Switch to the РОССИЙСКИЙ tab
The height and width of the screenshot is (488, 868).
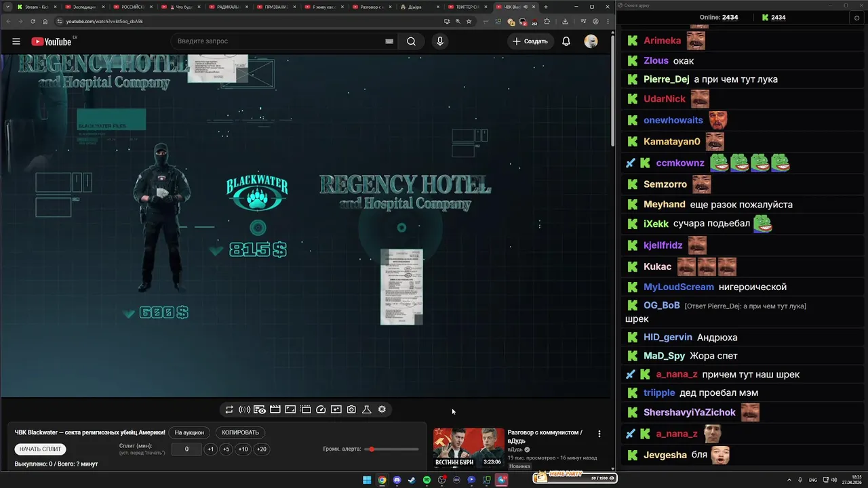pos(133,7)
